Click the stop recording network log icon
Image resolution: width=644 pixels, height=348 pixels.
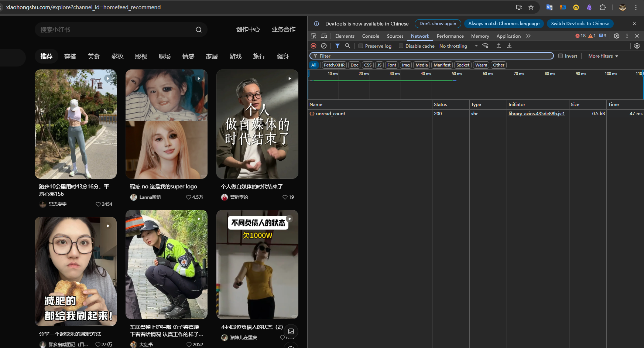[314, 46]
